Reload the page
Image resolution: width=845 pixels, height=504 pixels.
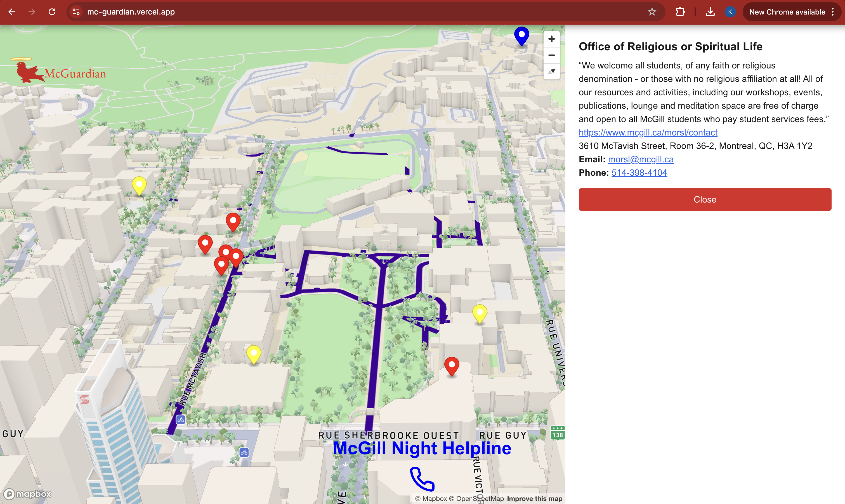pos(52,12)
